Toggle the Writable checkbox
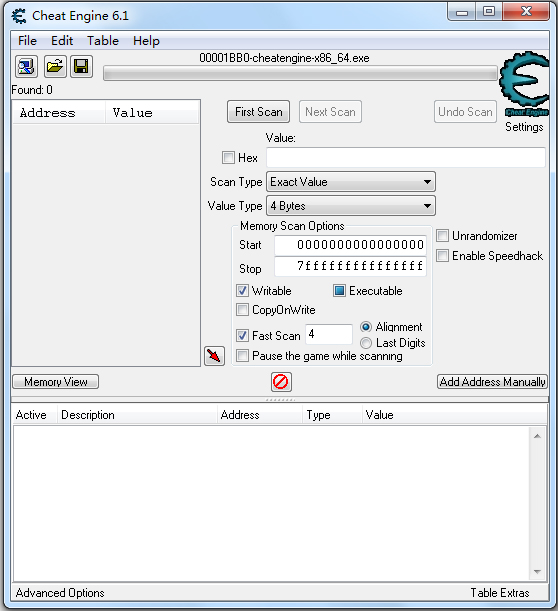 pyautogui.click(x=242, y=291)
